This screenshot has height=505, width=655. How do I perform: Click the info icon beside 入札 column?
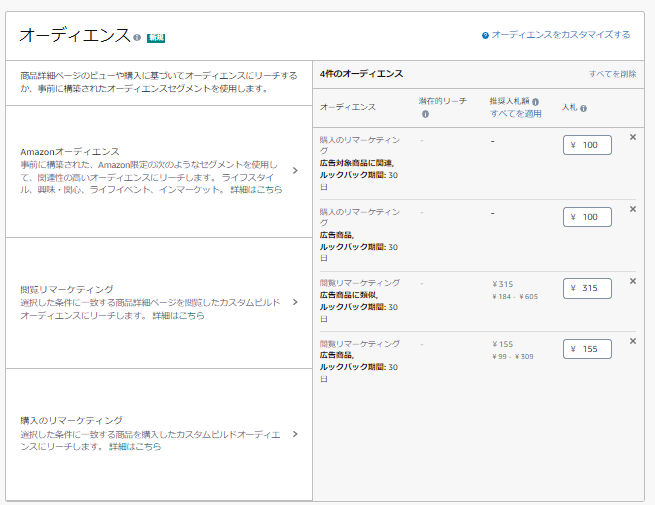pos(583,109)
